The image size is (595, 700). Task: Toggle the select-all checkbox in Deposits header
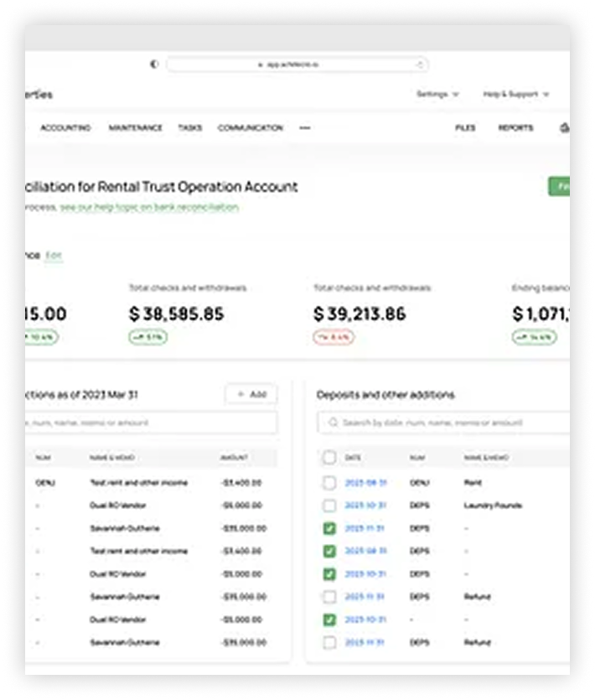[x=329, y=458]
